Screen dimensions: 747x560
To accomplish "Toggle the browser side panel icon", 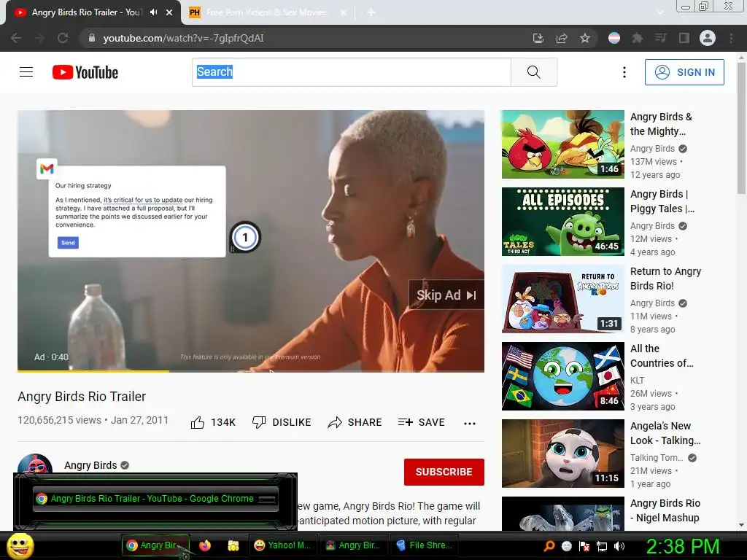I will (x=684, y=38).
